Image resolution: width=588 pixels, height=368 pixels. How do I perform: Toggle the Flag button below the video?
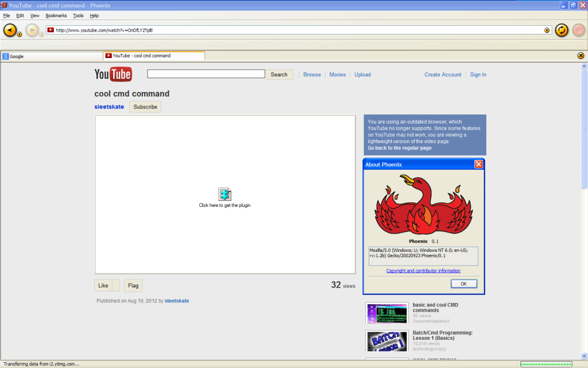tap(133, 285)
